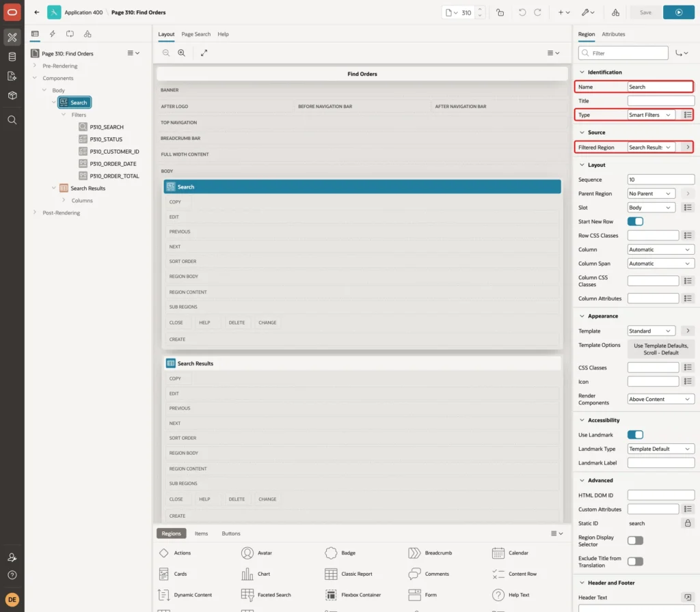Open the Header Text code editor icon
The width and height of the screenshot is (700, 612).
(688, 597)
